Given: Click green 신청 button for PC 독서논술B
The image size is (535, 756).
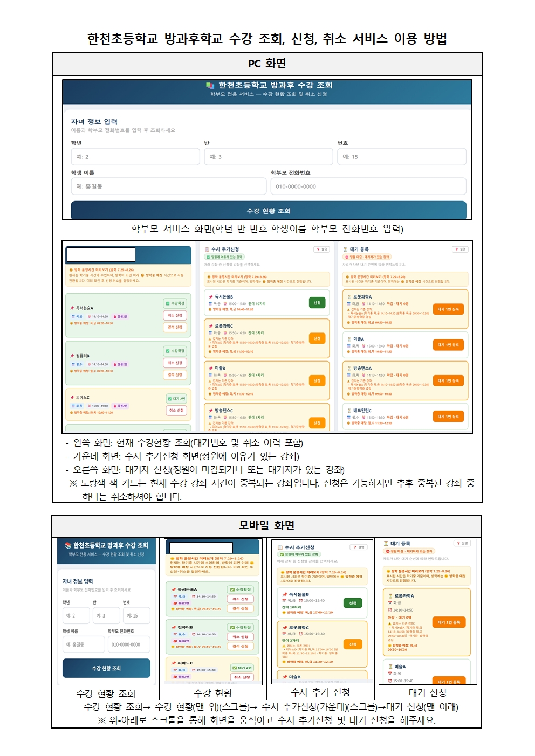Looking at the screenshot, I should [317, 303].
